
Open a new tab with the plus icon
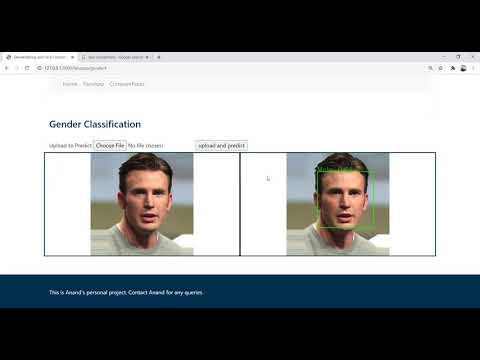(159, 57)
